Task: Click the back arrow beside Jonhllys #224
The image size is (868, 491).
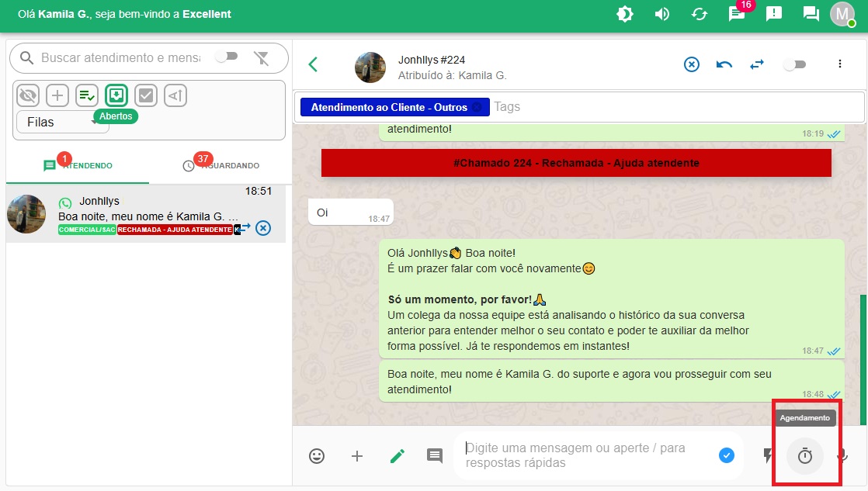Action: (314, 64)
